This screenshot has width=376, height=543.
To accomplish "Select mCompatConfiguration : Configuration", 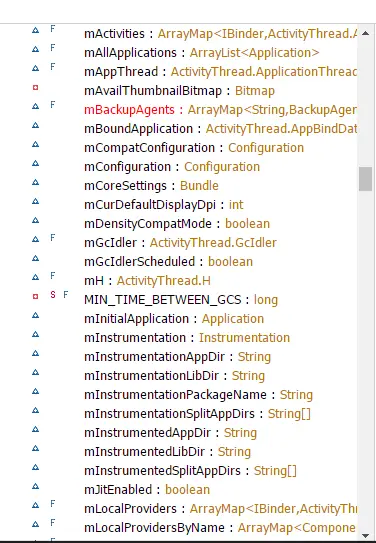I will (194, 148).
